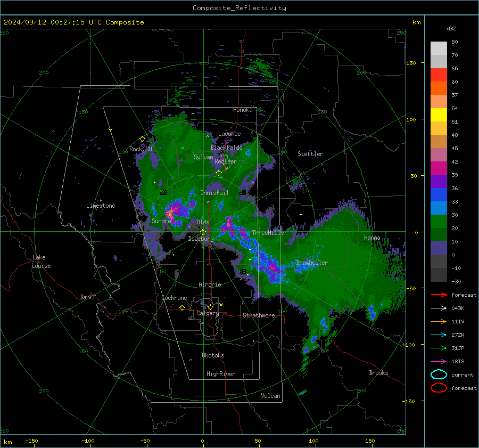This screenshot has width=479, height=448.
Task: Click the white 04DK arrow icon
Action: coord(439,308)
